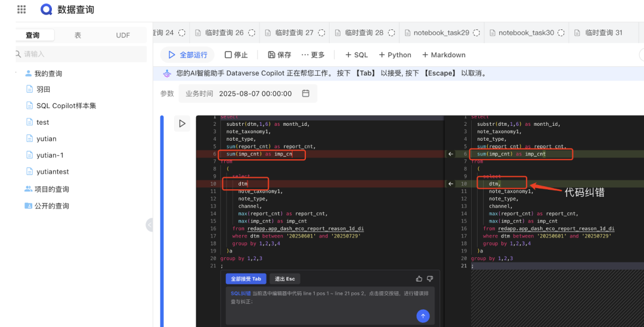Expand the 项目的查询 folder
This screenshot has height=327, width=644.
point(47,189)
